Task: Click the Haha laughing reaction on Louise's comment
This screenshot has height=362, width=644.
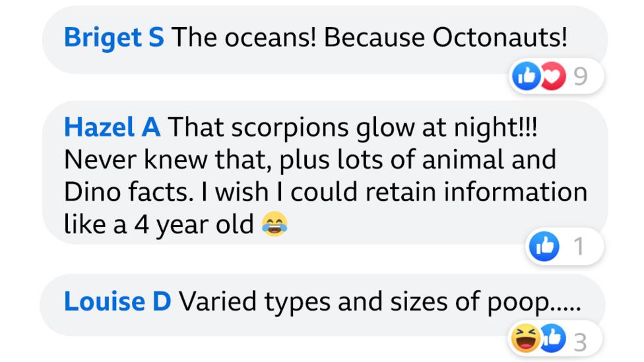Action: click(x=525, y=339)
